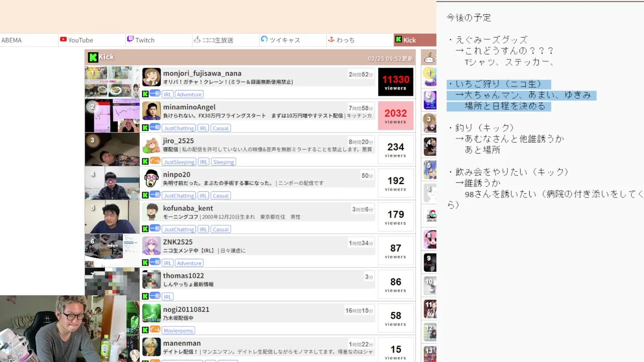Click 一般 badge in thomas1022 row
644x362 pixels.
pos(155,296)
